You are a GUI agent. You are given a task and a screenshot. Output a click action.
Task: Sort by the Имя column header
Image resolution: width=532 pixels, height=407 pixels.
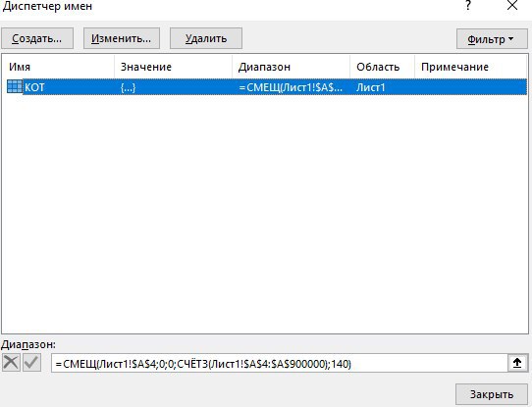point(58,67)
